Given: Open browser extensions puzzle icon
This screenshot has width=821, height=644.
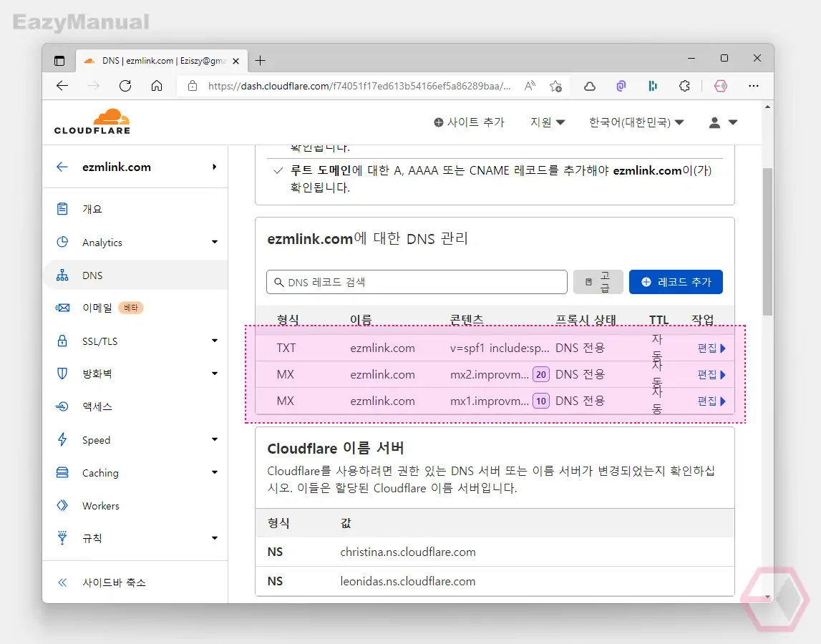Looking at the screenshot, I should coord(684,86).
